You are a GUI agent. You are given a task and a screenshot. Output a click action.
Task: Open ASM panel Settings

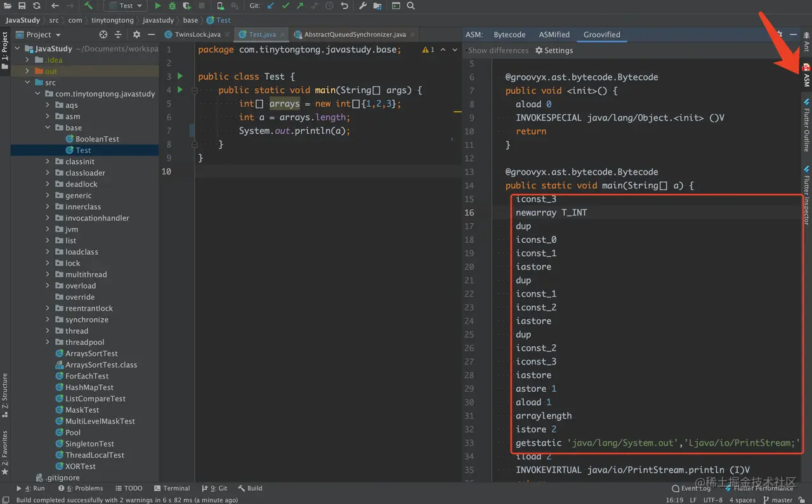pyautogui.click(x=554, y=50)
